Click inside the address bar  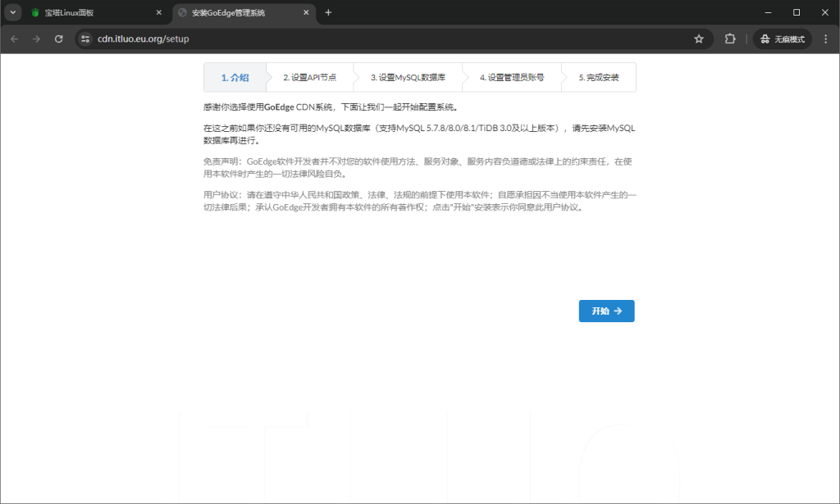(x=246, y=38)
